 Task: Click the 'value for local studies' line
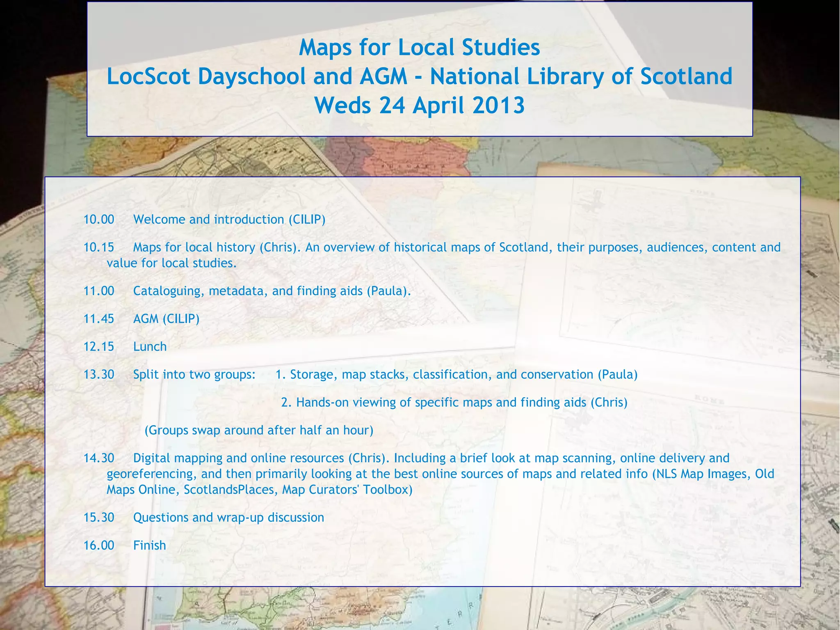(x=171, y=263)
